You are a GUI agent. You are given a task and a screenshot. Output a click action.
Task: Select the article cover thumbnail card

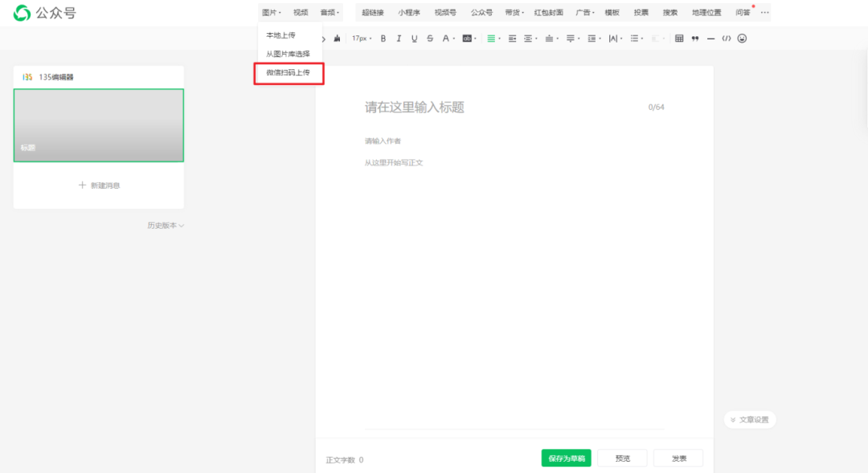(99, 125)
